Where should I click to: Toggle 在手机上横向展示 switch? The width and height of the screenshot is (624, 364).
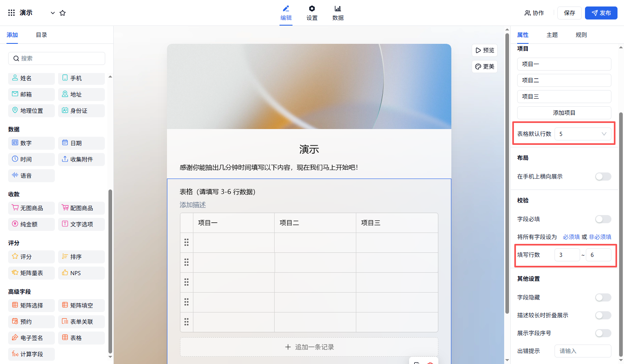pyautogui.click(x=603, y=177)
